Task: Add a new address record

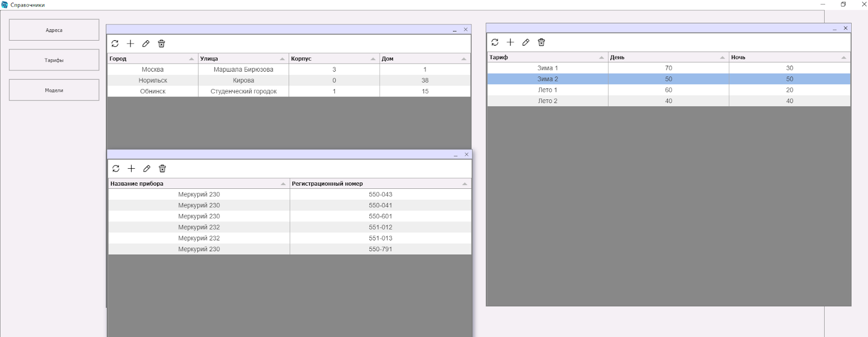Action: 130,44
